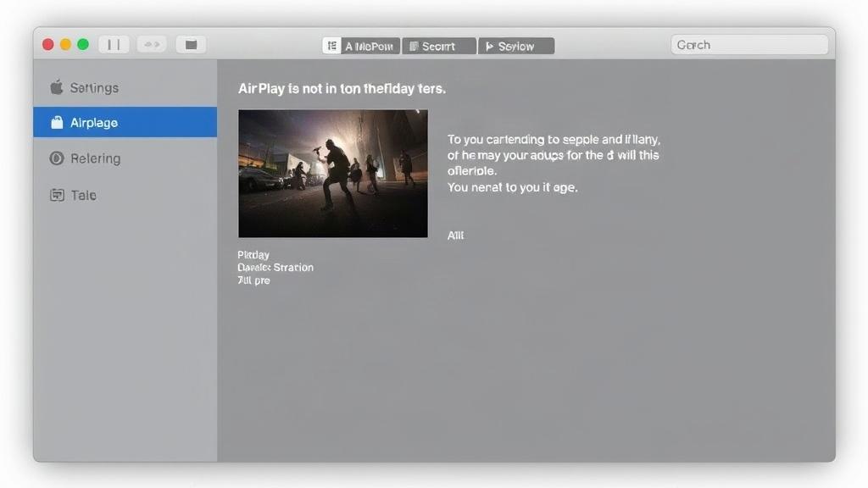This screenshot has height=488, width=868.
Task: Click the circular icon beside Relering
Action: 57,158
